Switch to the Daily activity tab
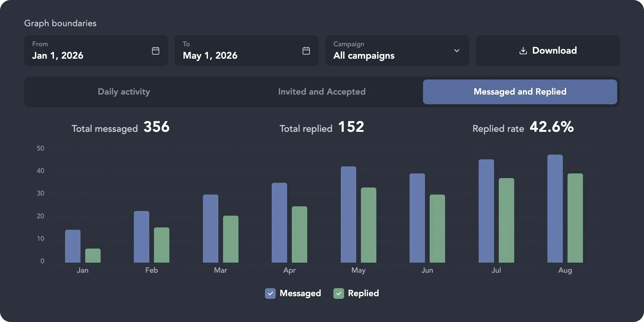Screen dimensions: 644x322 point(124,92)
